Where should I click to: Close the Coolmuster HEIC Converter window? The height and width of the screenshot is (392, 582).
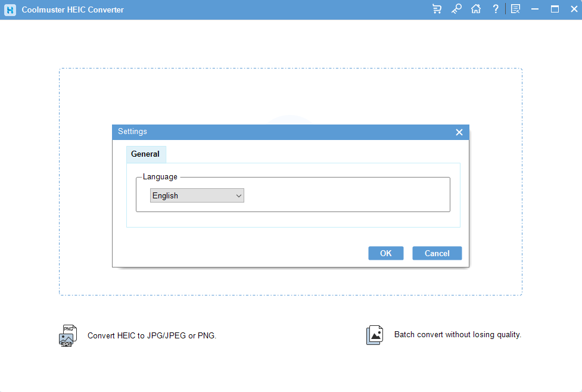click(574, 10)
